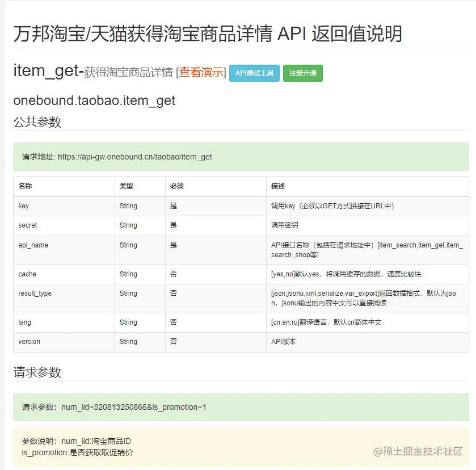The width and height of the screenshot is (476, 470).
Task: Select the key parameter name cell
Action: pyautogui.click(x=64, y=206)
